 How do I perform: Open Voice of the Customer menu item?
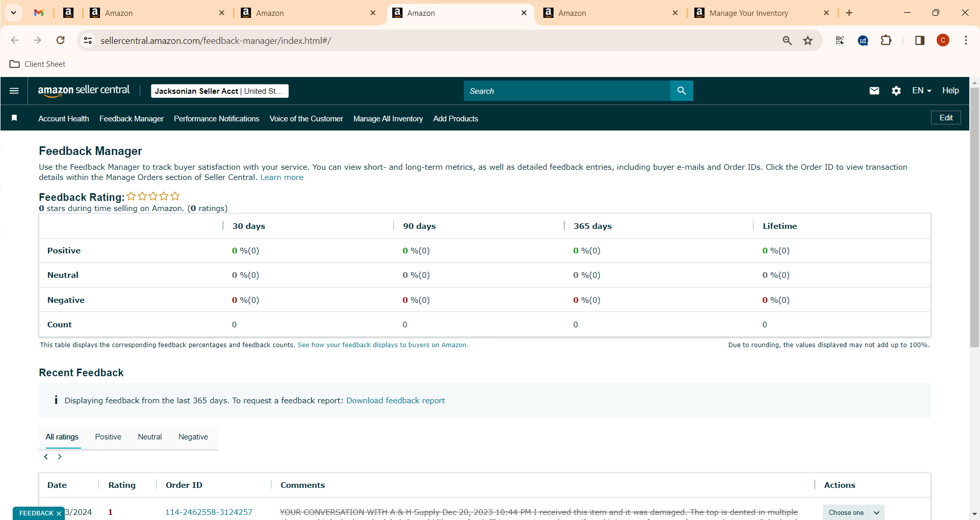306,119
